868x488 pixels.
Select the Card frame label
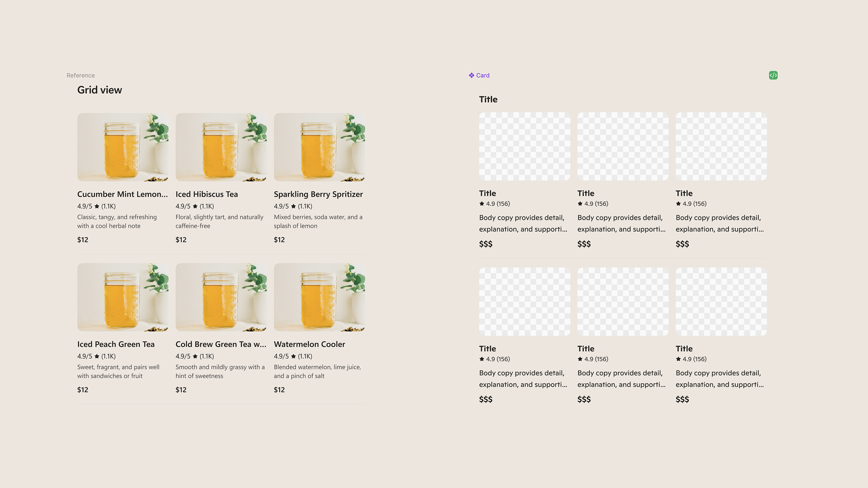483,75
